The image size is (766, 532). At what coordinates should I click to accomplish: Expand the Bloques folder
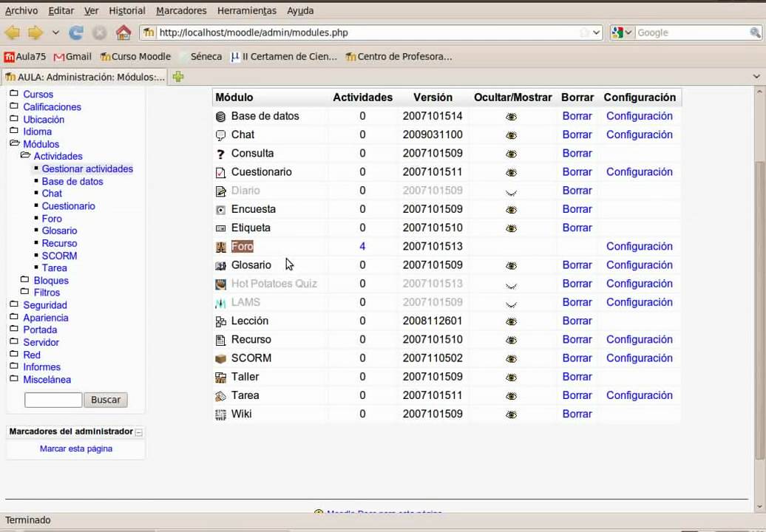[x=25, y=279]
